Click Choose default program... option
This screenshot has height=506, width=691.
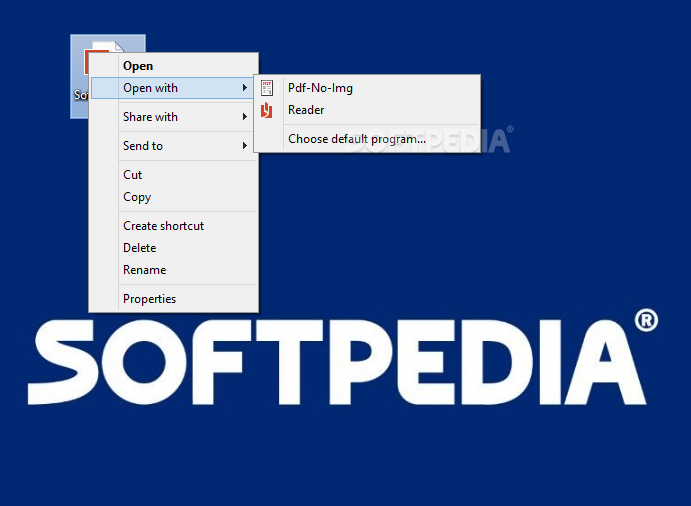[x=367, y=139]
